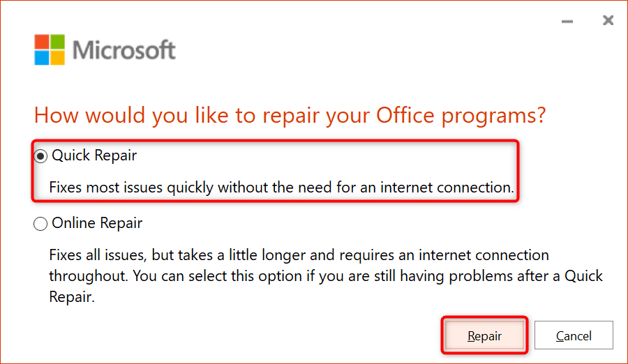Click the Online Repair option label
Image resolution: width=628 pixels, height=364 pixels.
[x=97, y=223]
